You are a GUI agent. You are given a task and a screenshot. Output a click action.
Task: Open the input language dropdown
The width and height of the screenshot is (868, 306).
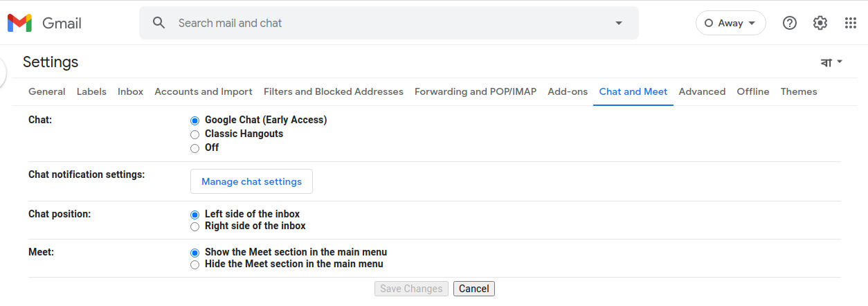831,62
